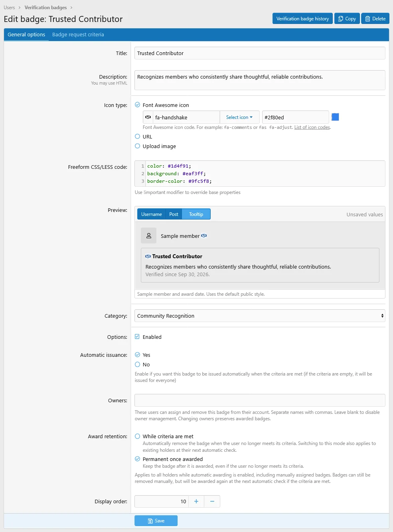Click the Owners input field

(260, 400)
